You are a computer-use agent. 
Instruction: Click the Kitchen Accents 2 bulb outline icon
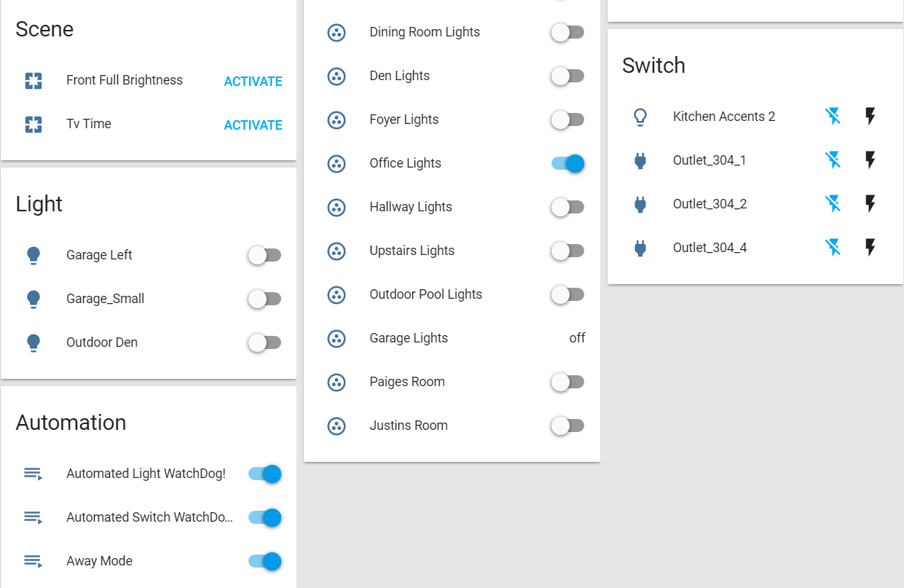tap(640, 117)
